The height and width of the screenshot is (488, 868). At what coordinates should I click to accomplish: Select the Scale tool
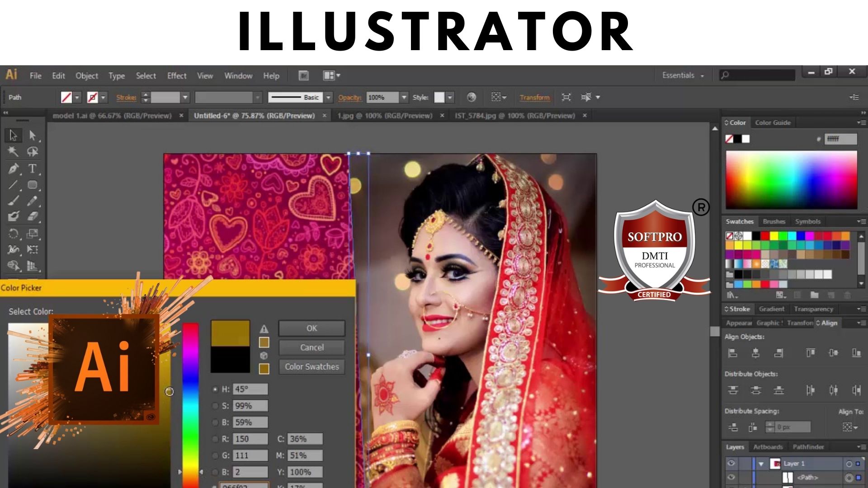point(32,234)
